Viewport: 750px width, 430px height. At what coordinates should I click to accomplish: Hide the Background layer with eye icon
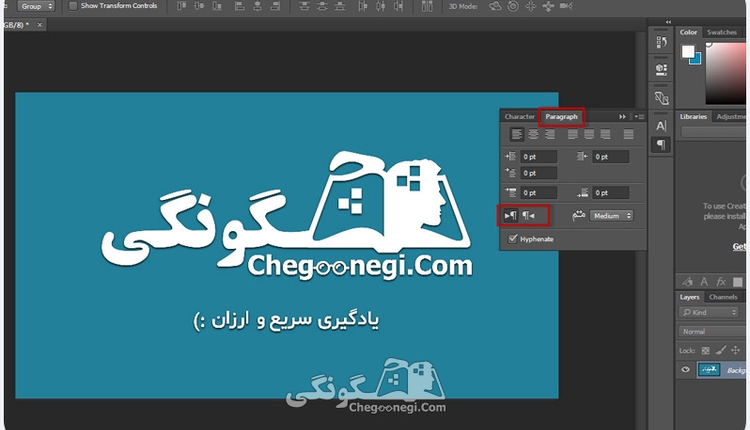point(685,370)
